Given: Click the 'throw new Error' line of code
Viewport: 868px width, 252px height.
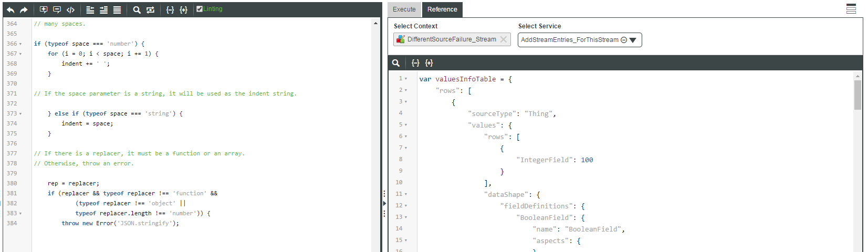Looking at the screenshot, I should [x=120, y=223].
